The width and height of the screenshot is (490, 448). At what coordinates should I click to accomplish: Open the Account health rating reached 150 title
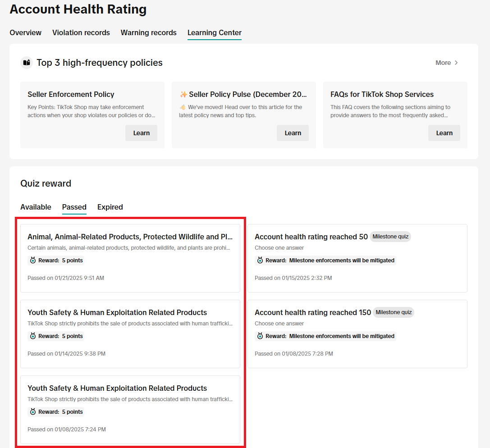pos(312,312)
